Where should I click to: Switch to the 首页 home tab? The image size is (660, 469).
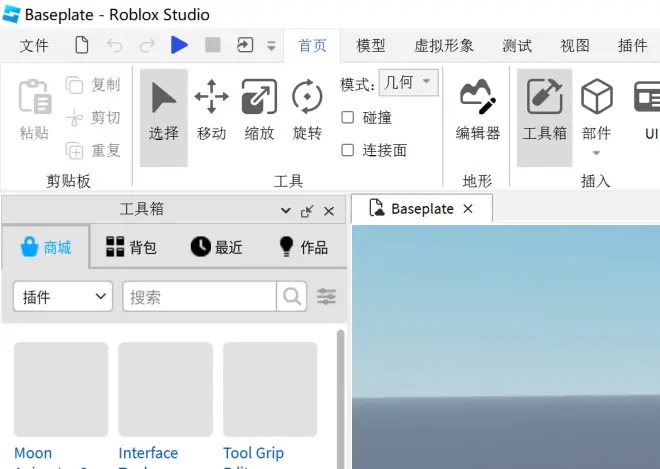(312, 45)
